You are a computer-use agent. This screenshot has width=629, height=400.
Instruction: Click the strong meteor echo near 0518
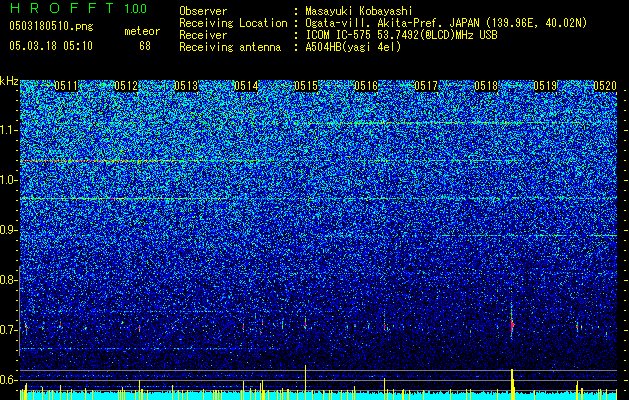click(512, 323)
